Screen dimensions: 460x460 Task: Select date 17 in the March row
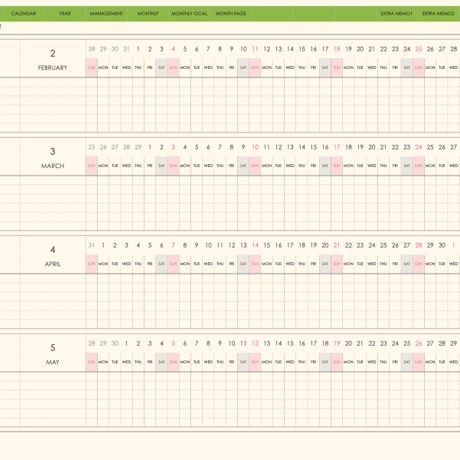pyautogui.click(x=337, y=147)
